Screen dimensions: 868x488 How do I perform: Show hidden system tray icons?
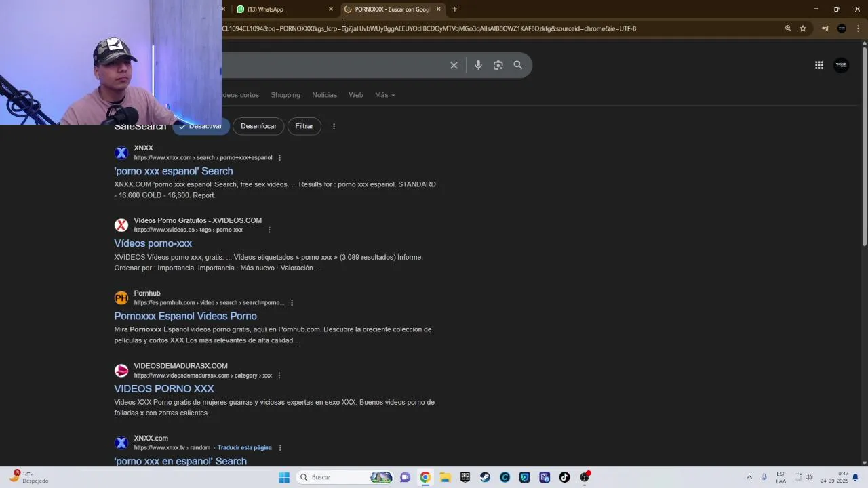coord(749,477)
